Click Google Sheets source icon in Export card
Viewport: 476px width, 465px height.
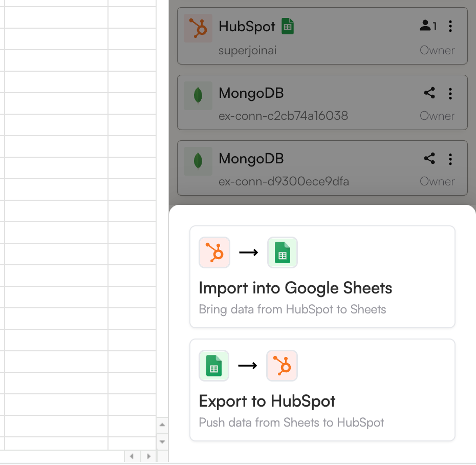(214, 366)
